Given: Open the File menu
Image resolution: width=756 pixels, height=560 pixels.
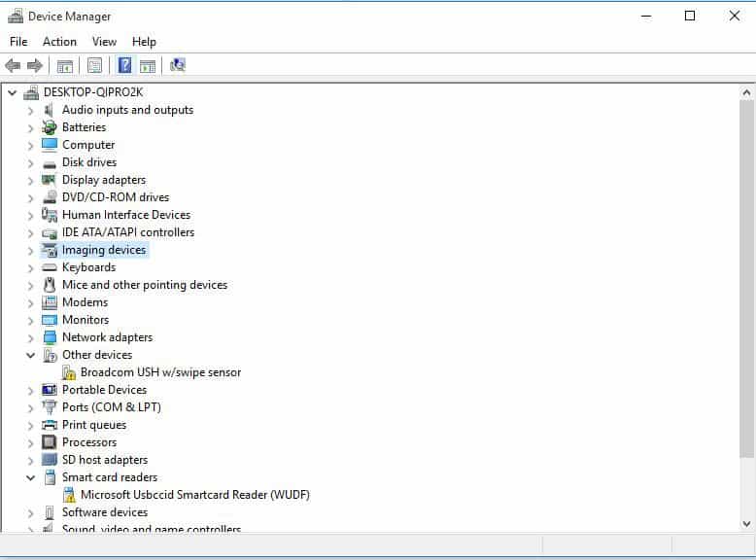Looking at the screenshot, I should tap(18, 42).
